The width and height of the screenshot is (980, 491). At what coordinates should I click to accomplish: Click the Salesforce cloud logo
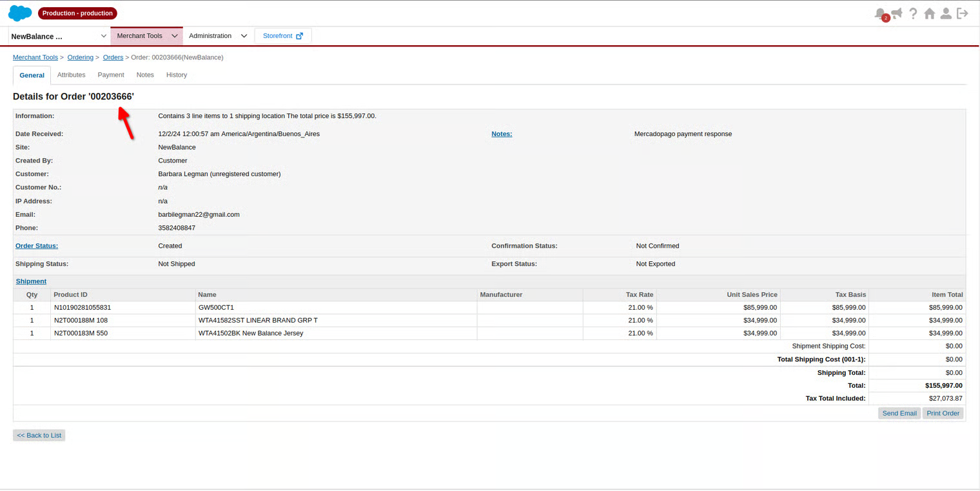[x=20, y=13]
